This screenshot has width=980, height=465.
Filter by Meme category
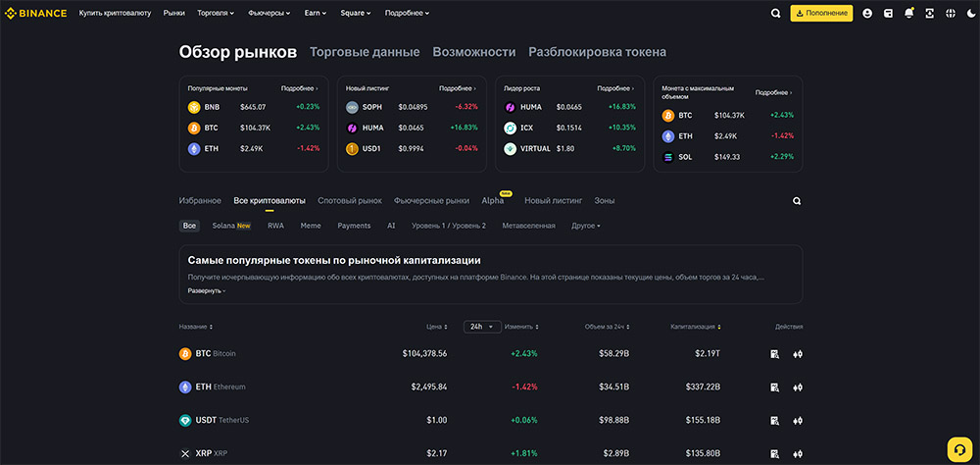click(311, 226)
